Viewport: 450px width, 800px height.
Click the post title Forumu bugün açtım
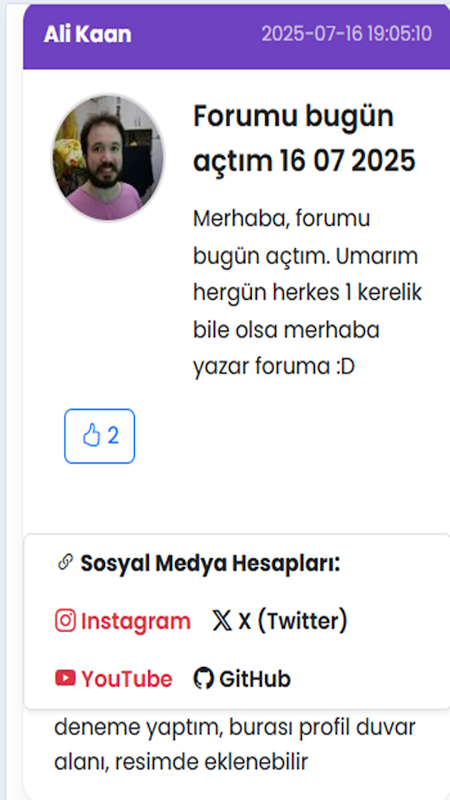[x=305, y=139]
